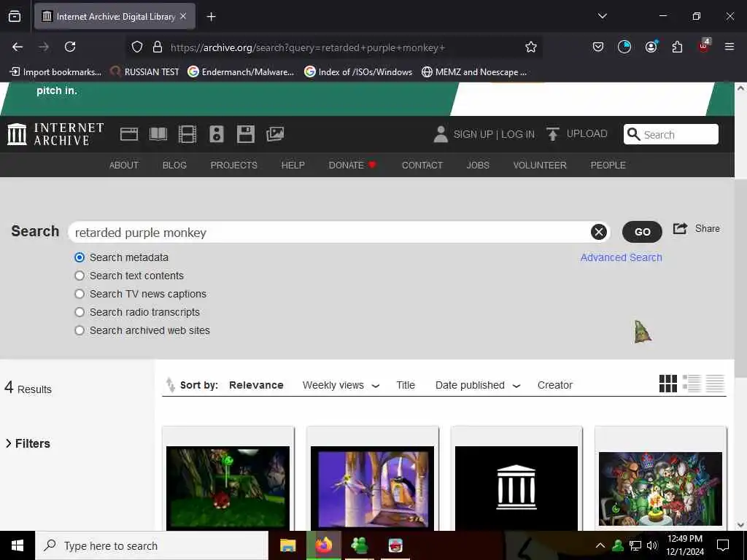Open the DONATE menu item

point(352,166)
